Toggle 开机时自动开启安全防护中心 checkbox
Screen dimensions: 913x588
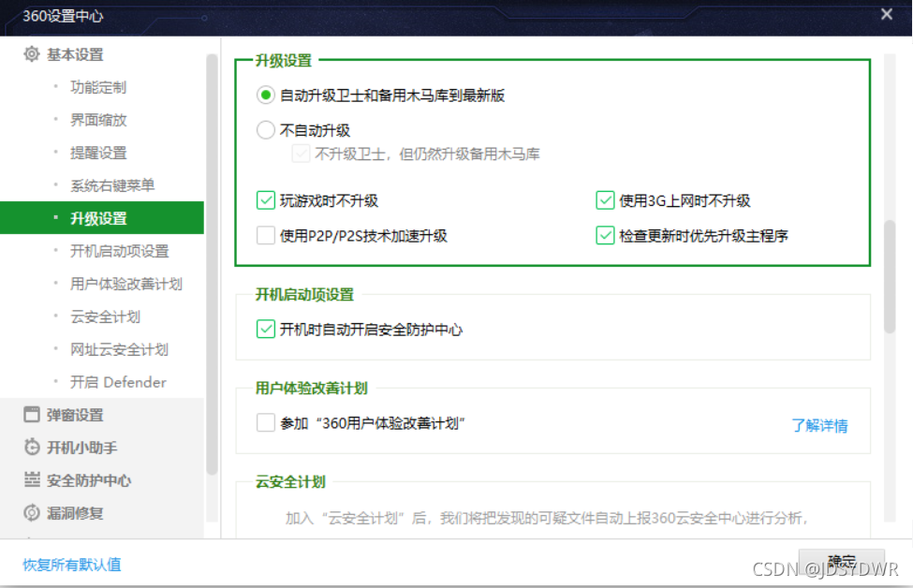(266, 329)
